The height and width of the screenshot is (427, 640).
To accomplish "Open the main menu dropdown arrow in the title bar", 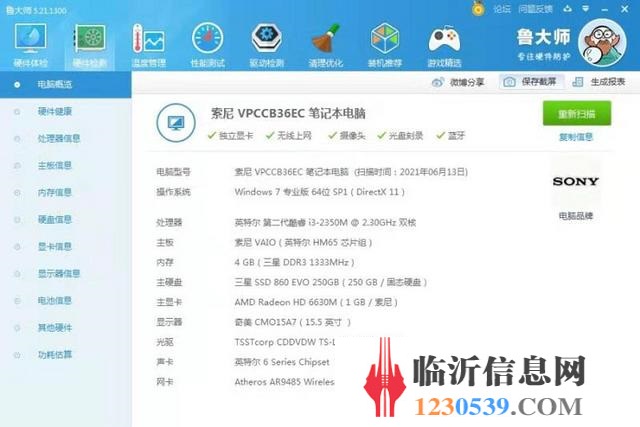I will 586,8.
